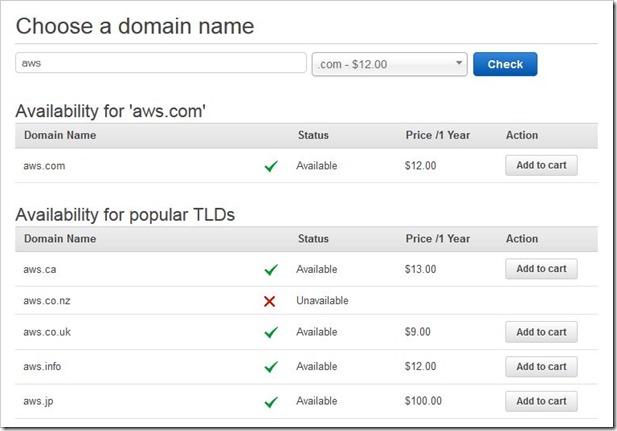Screen dimensions: 617x431
Task: Click the red X next to aws.co.nz
Action: point(270,301)
